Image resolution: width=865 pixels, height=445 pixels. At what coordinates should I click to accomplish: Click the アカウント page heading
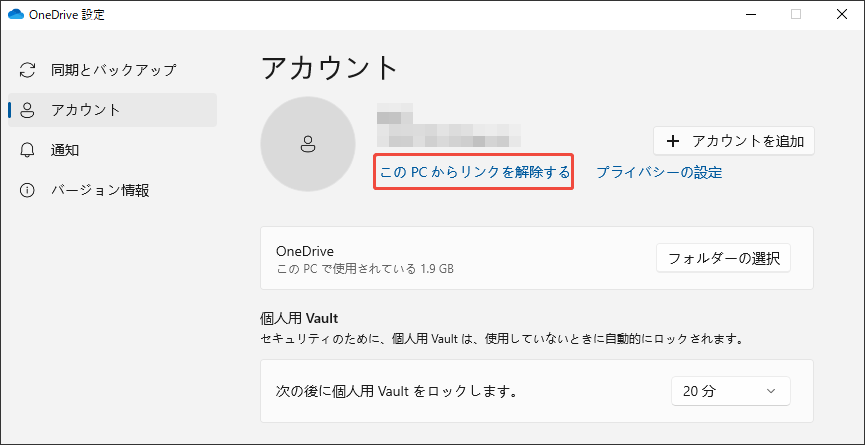pyautogui.click(x=329, y=68)
